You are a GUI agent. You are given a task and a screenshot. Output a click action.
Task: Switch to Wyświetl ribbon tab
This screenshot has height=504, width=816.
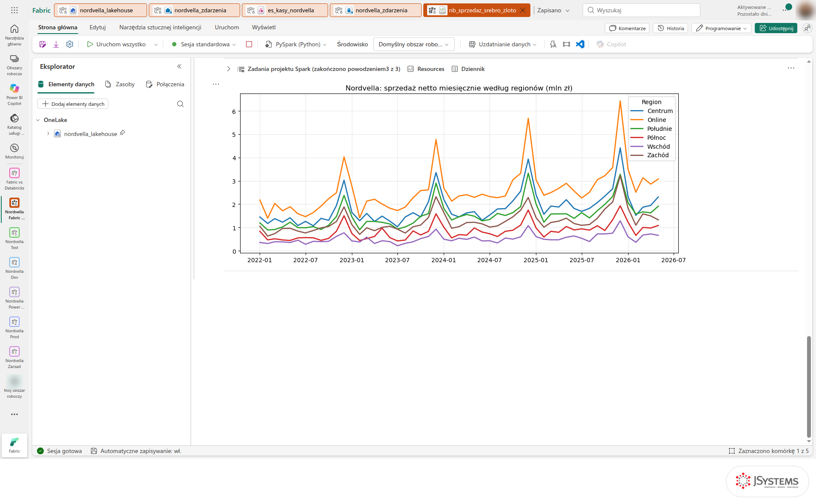coord(263,27)
